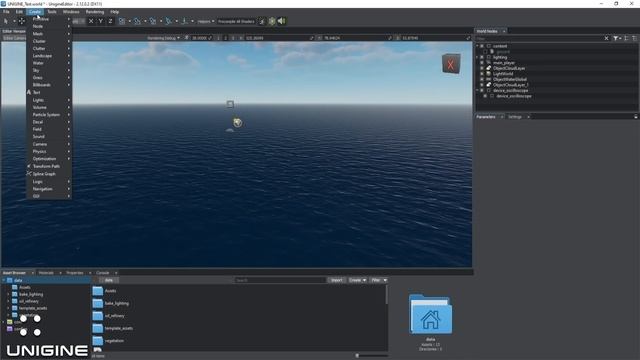Image resolution: width=640 pixels, height=360 pixels.
Task: Open the Rendering menu
Action: tap(95, 12)
